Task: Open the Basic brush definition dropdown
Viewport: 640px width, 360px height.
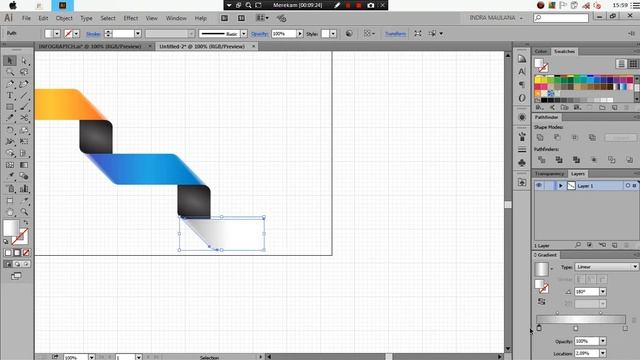Action: [x=244, y=33]
